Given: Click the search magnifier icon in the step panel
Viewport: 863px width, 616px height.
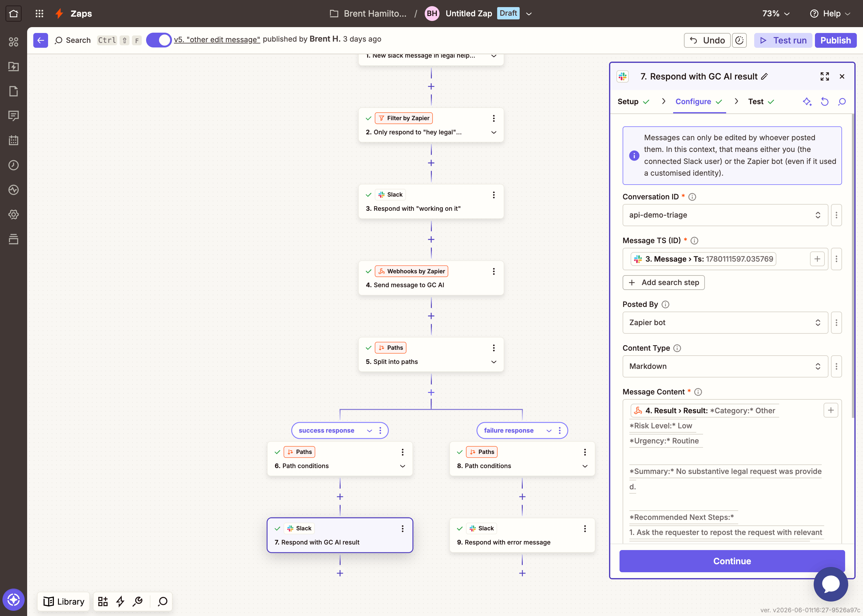Looking at the screenshot, I should pyautogui.click(x=842, y=102).
